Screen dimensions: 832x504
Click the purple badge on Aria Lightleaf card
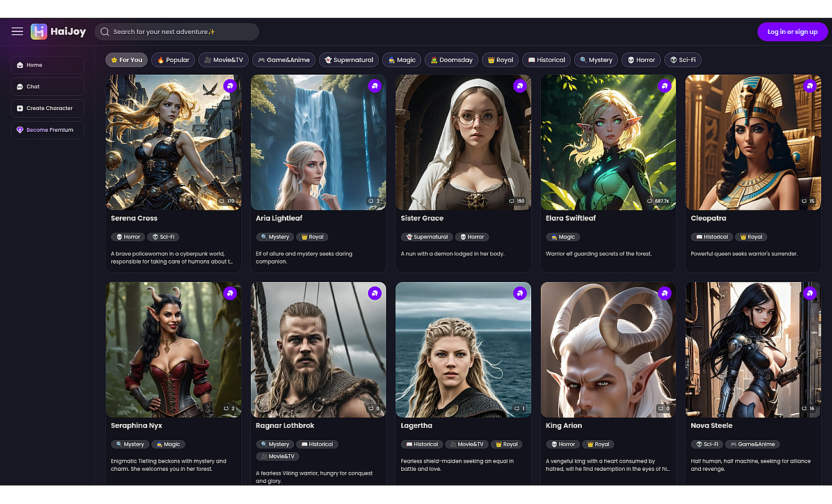tap(375, 86)
